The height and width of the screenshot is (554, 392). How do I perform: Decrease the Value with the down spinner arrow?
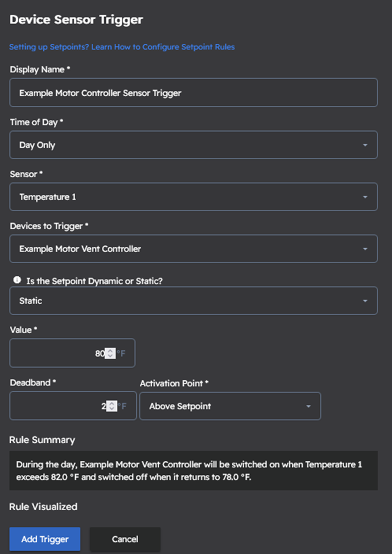point(111,357)
